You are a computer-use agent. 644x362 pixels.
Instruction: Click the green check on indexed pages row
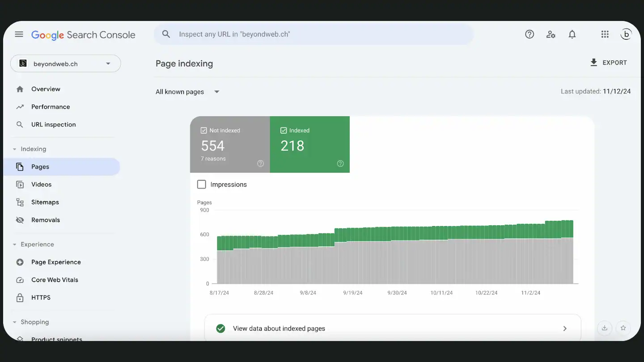point(220,328)
